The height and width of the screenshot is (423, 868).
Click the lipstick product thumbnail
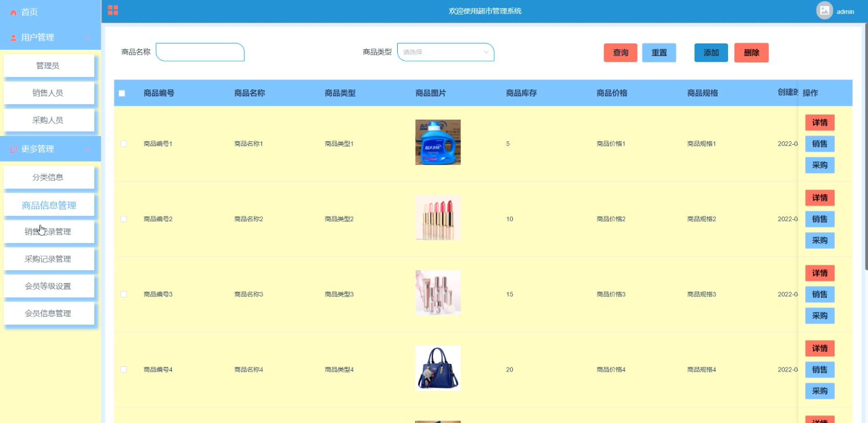click(438, 218)
